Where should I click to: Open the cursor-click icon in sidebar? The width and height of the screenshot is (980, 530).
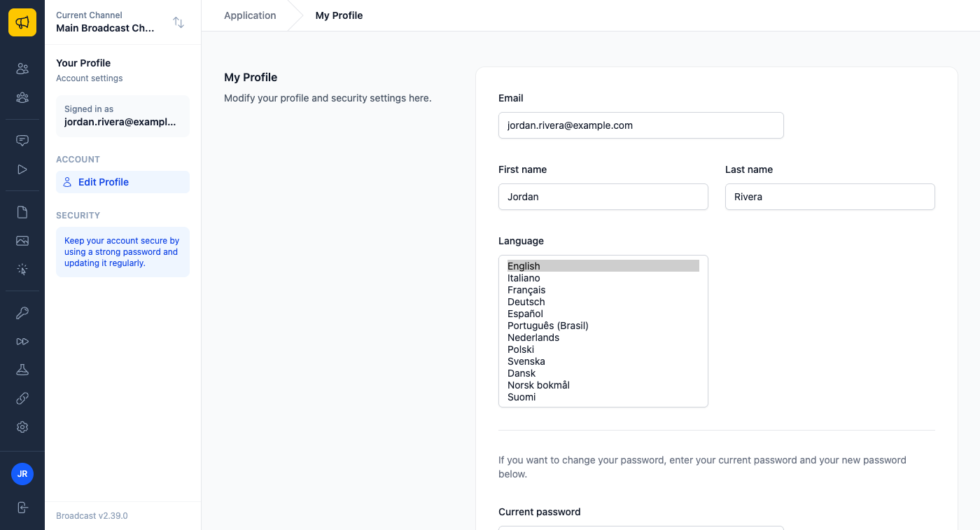click(22, 270)
